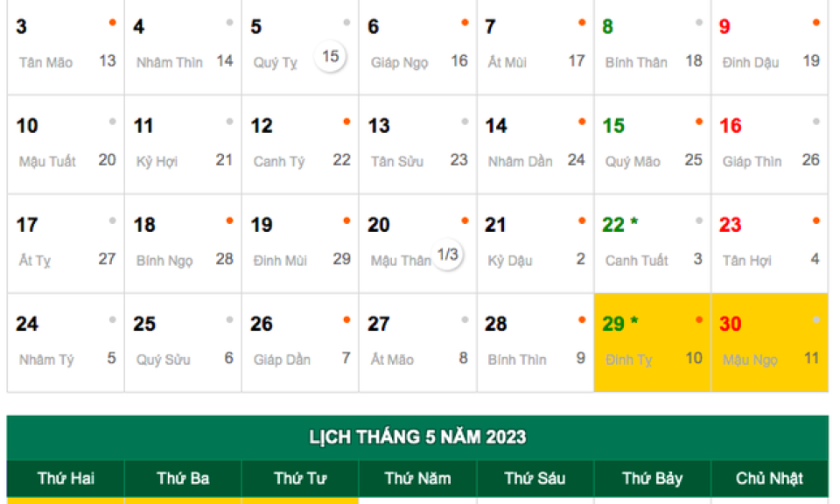Select day 14 Nhâm Dần

click(x=535, y=144)
